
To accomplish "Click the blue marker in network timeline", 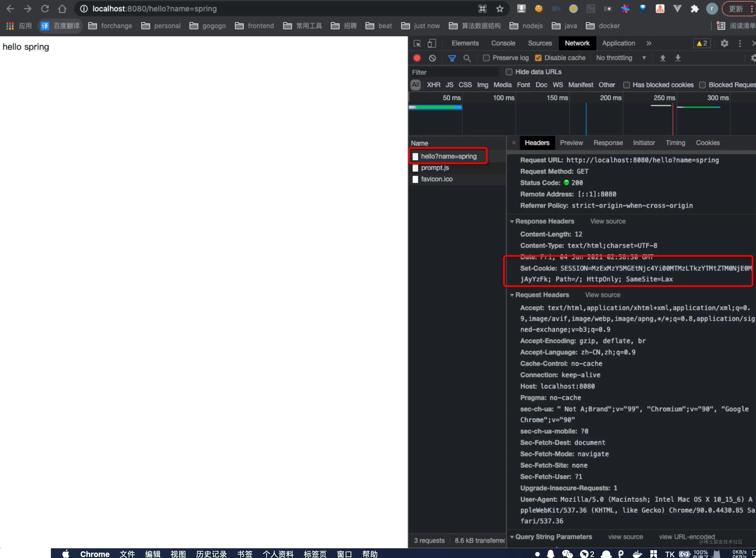I will point(586,119).
